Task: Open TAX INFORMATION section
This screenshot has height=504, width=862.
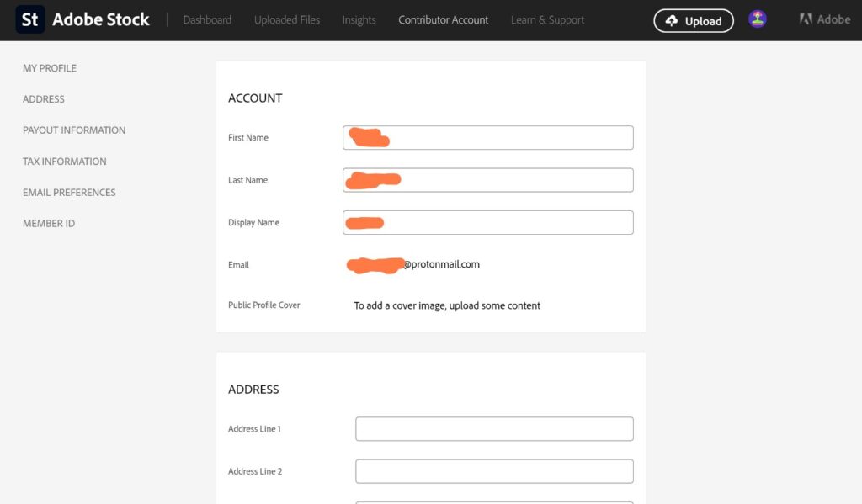Action: pos(64,161)
